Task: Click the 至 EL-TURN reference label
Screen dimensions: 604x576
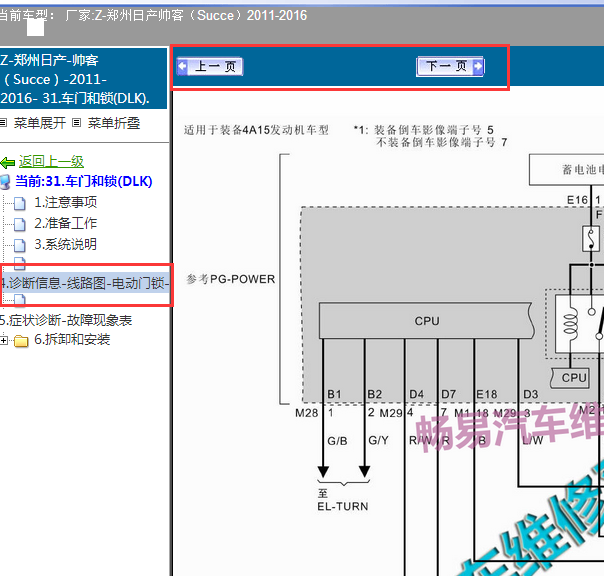Action: 342,500
